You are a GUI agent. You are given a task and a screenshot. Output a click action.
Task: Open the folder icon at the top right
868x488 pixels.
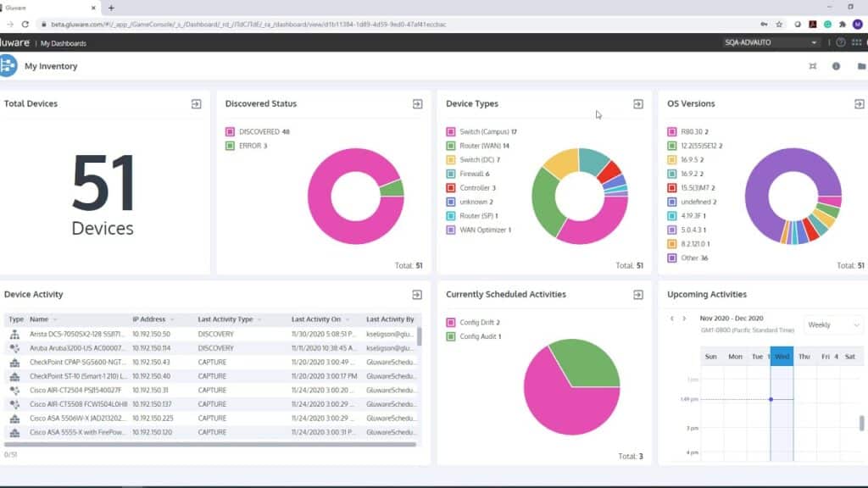coord(860,65)
